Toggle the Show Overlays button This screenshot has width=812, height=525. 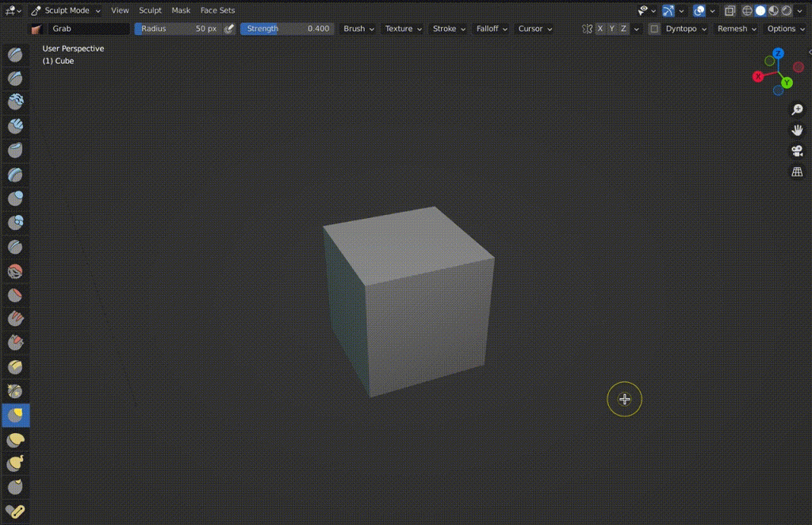(699, 10)
